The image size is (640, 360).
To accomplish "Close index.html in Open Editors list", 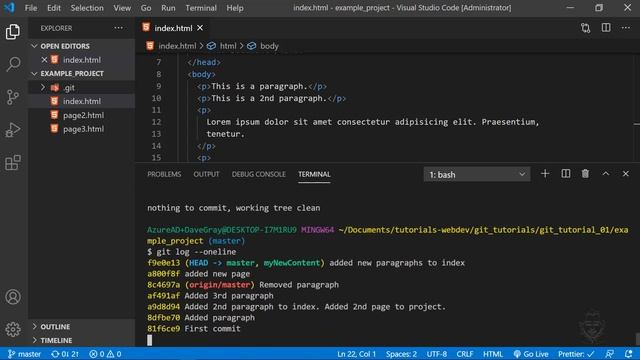I will 44,60.
